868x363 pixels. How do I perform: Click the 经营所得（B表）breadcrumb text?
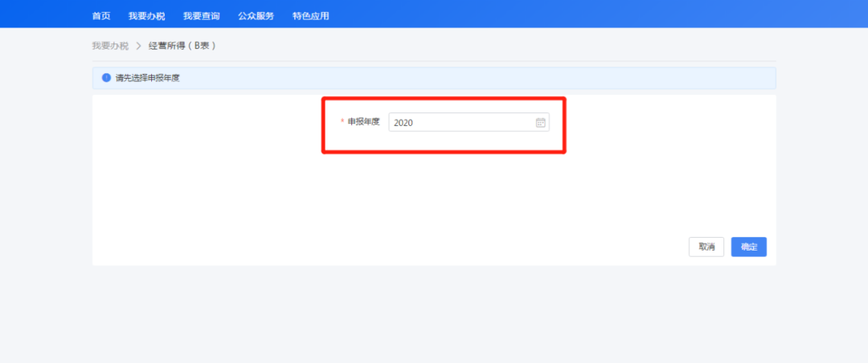tap(182, 46)
